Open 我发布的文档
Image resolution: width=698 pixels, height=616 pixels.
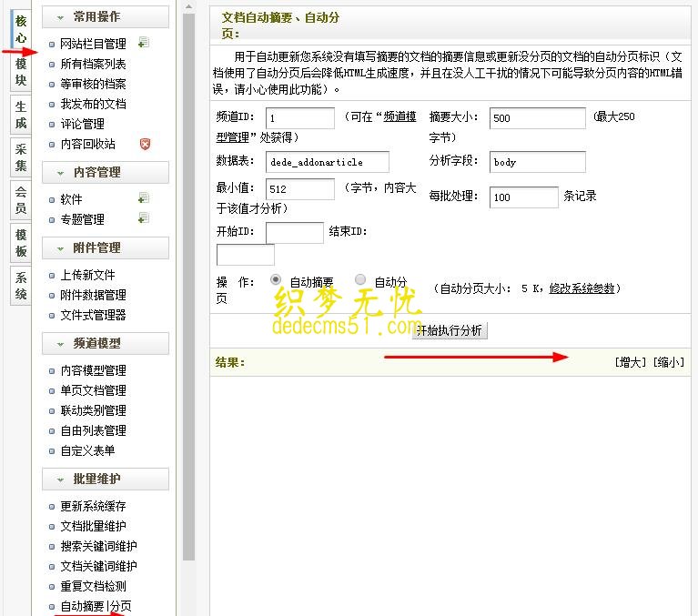(x=94, y=104)
